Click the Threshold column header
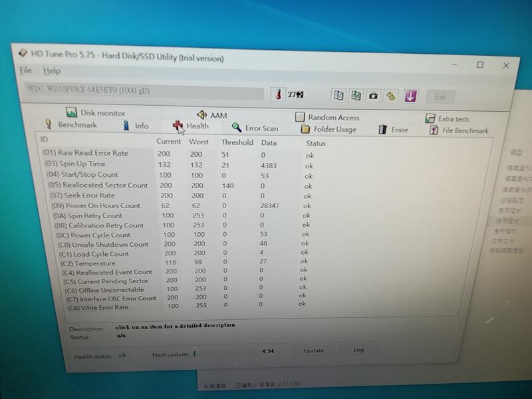This screenshot has width=532, height=399. click(237, 142)
